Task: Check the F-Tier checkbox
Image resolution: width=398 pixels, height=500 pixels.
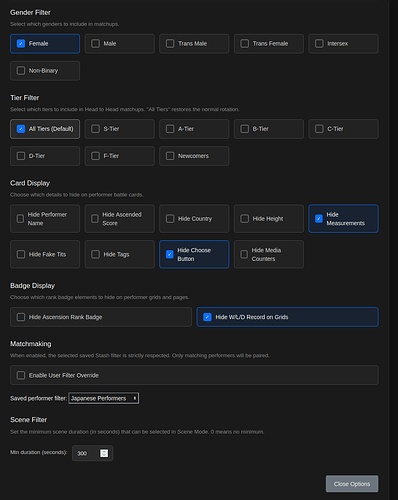Action: 96,156
